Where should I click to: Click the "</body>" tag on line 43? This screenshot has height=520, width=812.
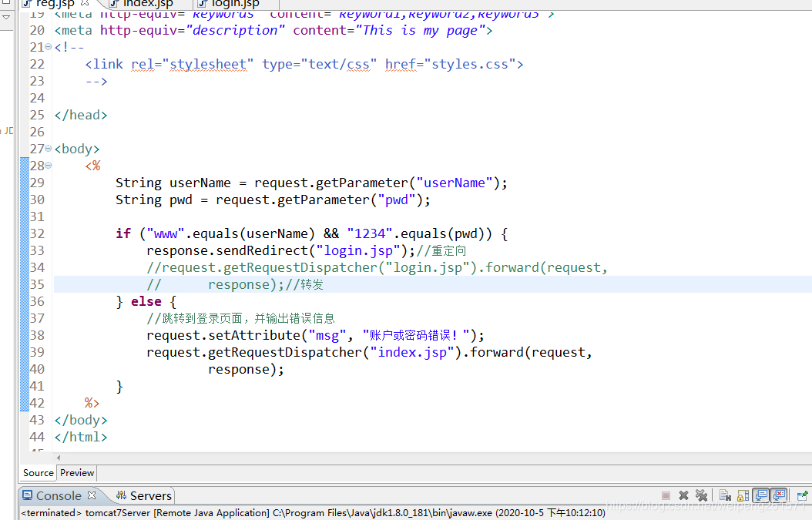pos(81,420)
